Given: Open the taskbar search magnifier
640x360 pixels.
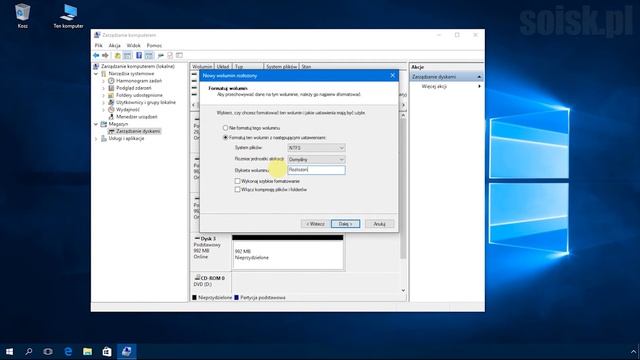Looking at the screenshot, I should click(29, 351).
